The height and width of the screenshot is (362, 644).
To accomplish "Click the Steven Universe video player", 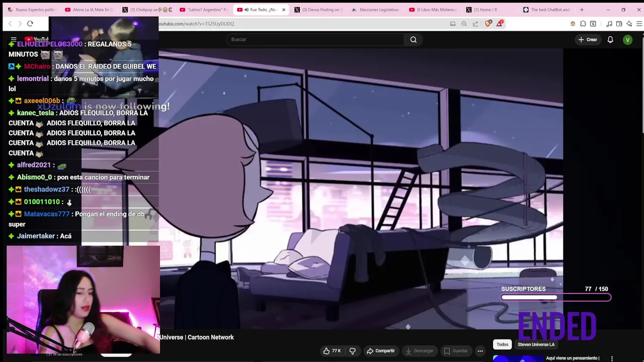I will (361, 189).
